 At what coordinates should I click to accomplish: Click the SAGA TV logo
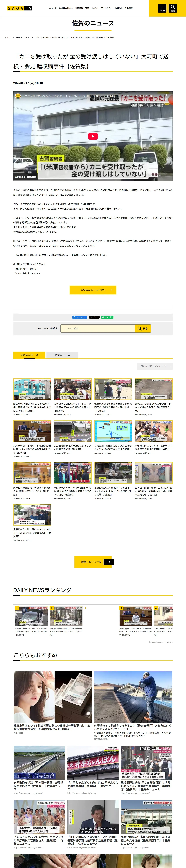pyautogui.click(x=20, y=8)
